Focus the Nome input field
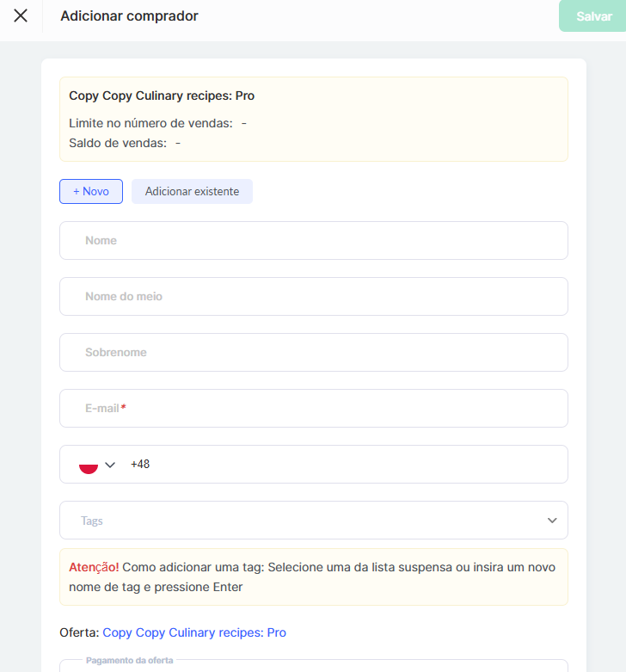Screen dimensions: 626x672 pyautogui.click(x=313, y=241)
